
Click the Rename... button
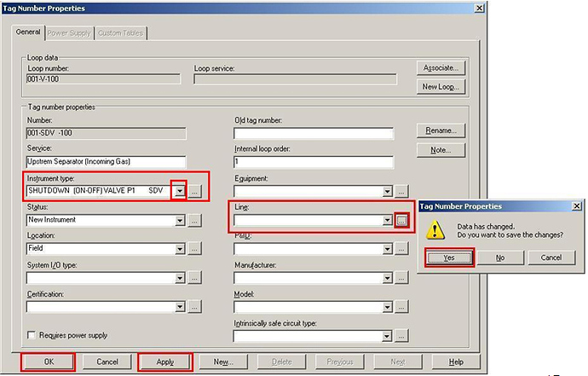point(441,130)
